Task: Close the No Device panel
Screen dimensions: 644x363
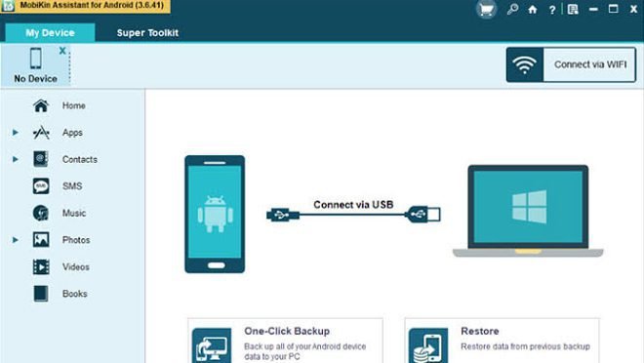Action: click(62, 51)
